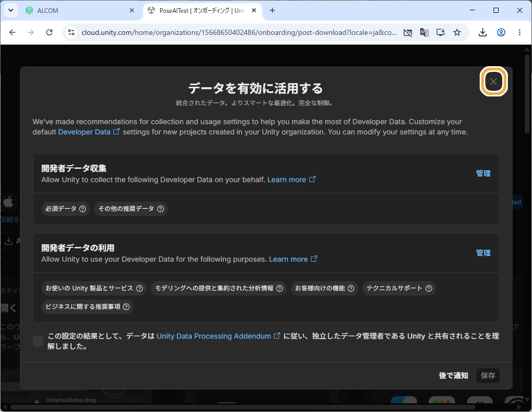Open the tab search dropdown arrow
Image resolution: width=532 pixels, height=412 pixels.
point(11,10)
